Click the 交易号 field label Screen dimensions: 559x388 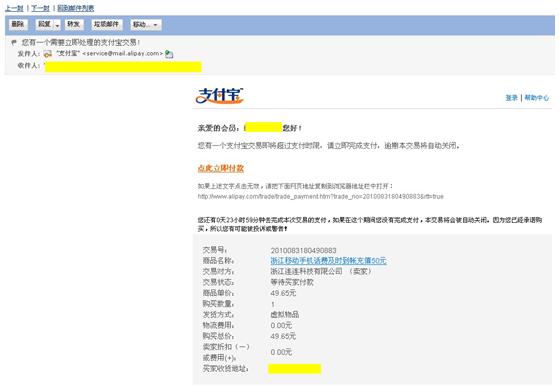pos(215,250)
